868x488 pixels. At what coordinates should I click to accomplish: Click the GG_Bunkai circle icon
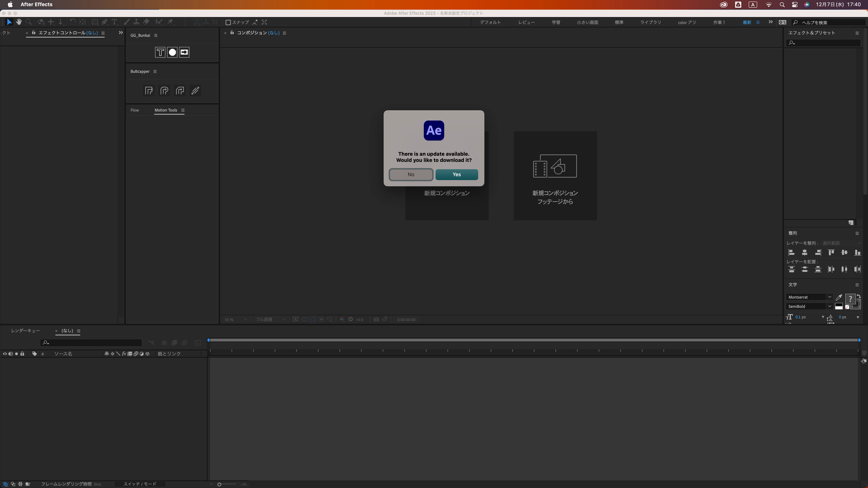(172, 52)
